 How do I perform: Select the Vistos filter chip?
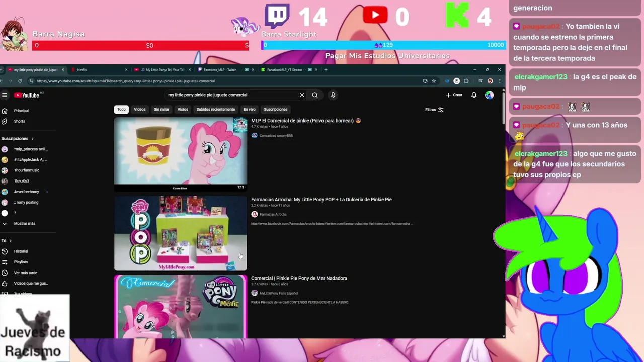[183, 110]
